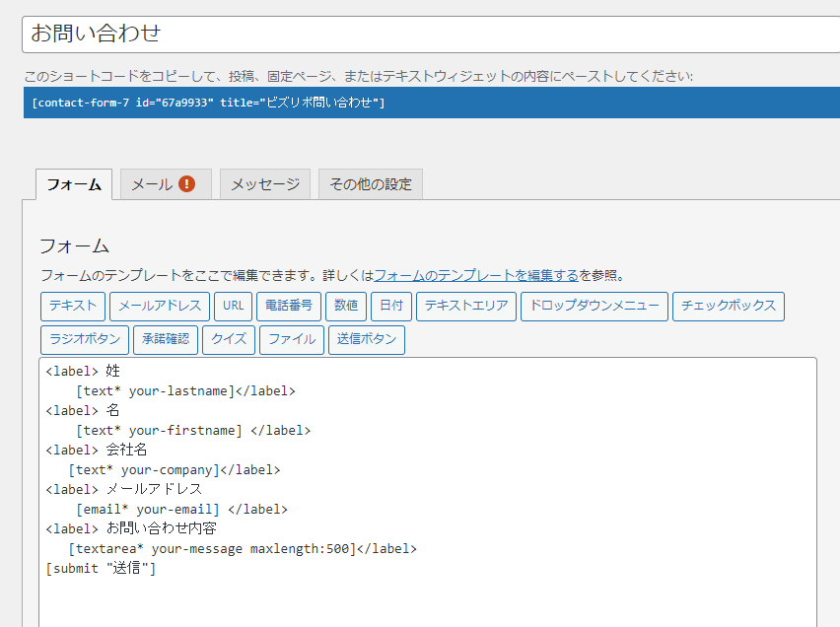Insert a URL field tag
The image size is (840, 627).
coord(233,306)
